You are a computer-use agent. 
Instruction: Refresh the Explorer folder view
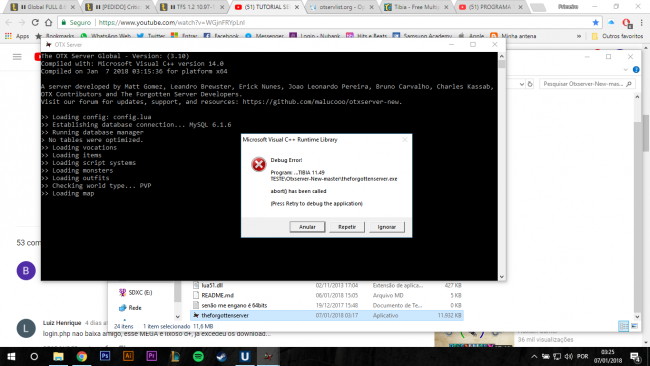530,84
